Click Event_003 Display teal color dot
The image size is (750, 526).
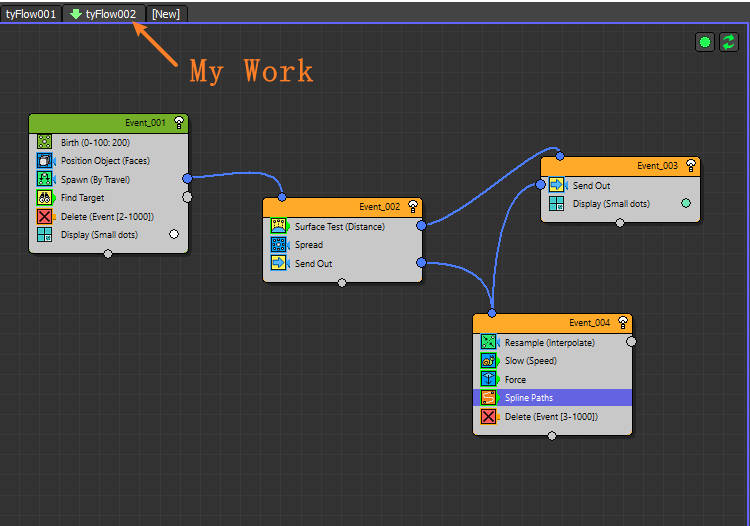[686, 203]
